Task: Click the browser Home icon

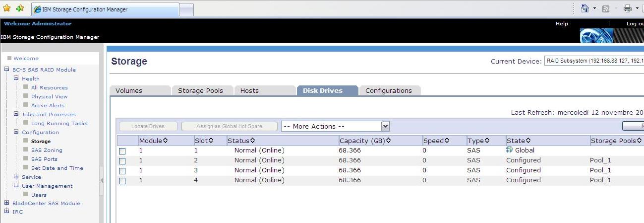Action: point(585,8)
